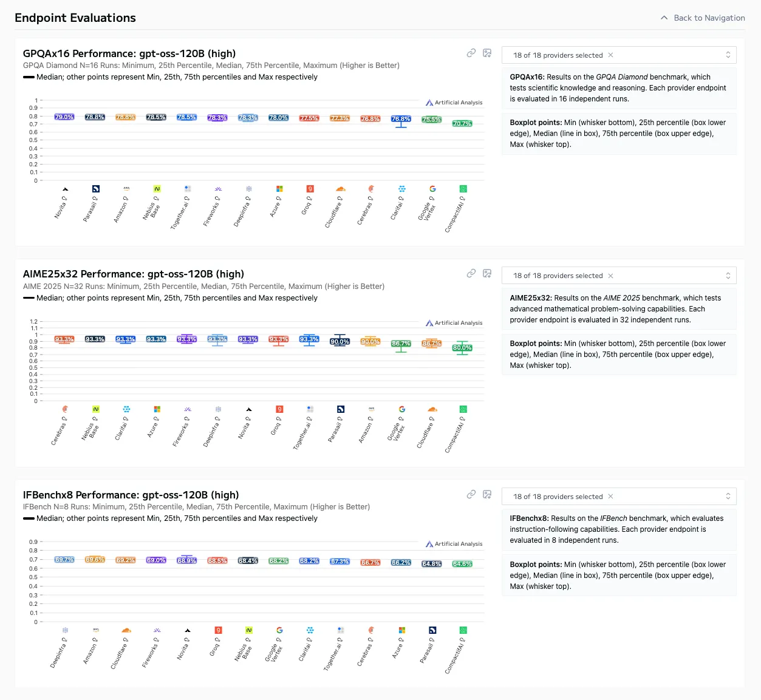
Task: Open the GPQAx16 providers selected dropdown
Action: click(728, 55)
